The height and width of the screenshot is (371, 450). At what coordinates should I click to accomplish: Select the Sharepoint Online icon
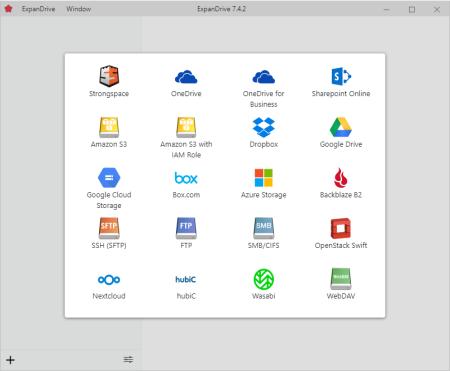pos(341,76)
